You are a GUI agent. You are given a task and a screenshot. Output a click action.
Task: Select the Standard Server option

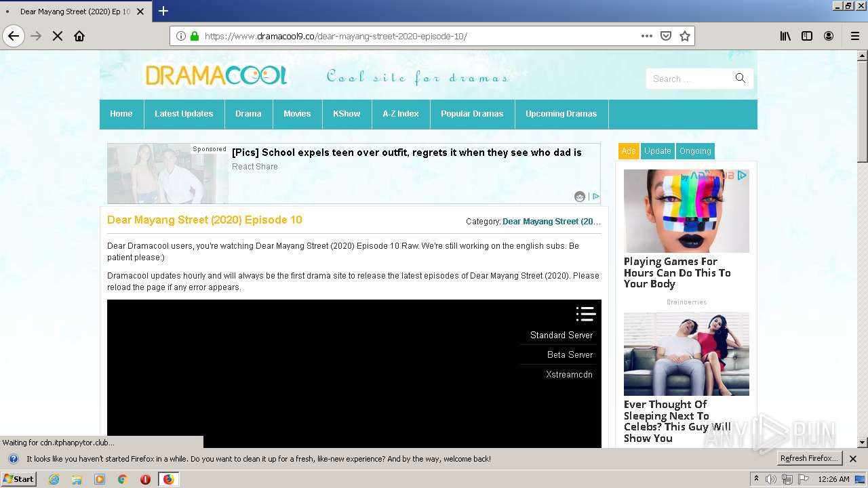pos(561,335)
